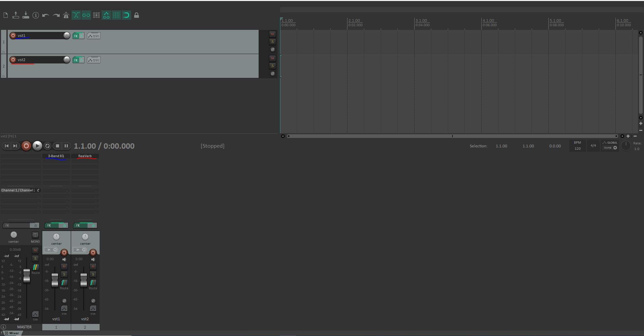Toggle the master MONO button

[x=35, y=235]
